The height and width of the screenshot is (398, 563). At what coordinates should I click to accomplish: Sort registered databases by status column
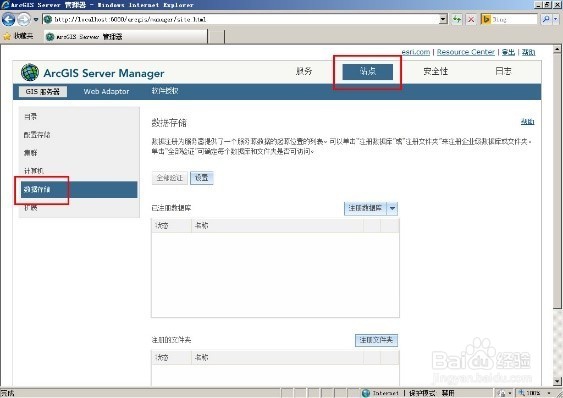point(172,226)
